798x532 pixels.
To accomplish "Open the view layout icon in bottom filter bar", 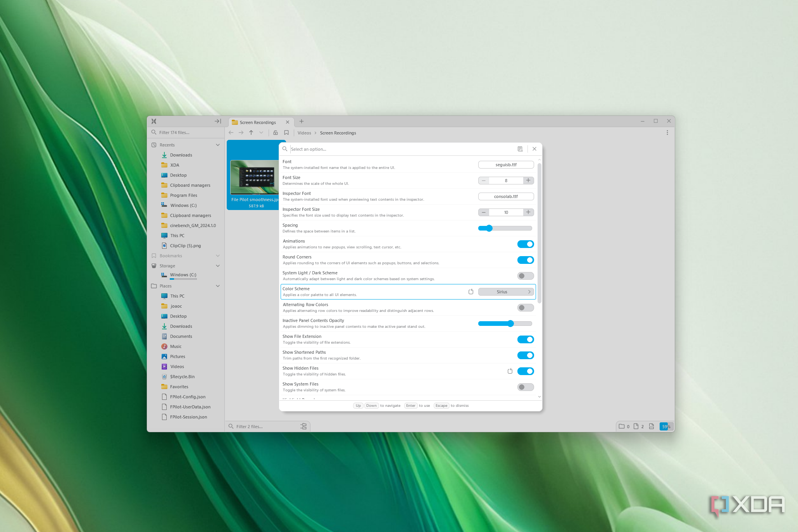I will (303, 426).
